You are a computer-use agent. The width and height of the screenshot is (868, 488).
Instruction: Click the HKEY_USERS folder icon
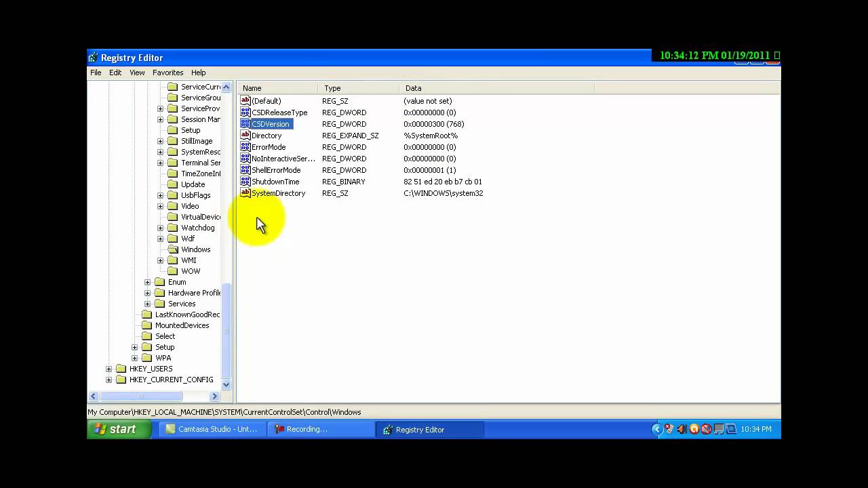(121, 369)
